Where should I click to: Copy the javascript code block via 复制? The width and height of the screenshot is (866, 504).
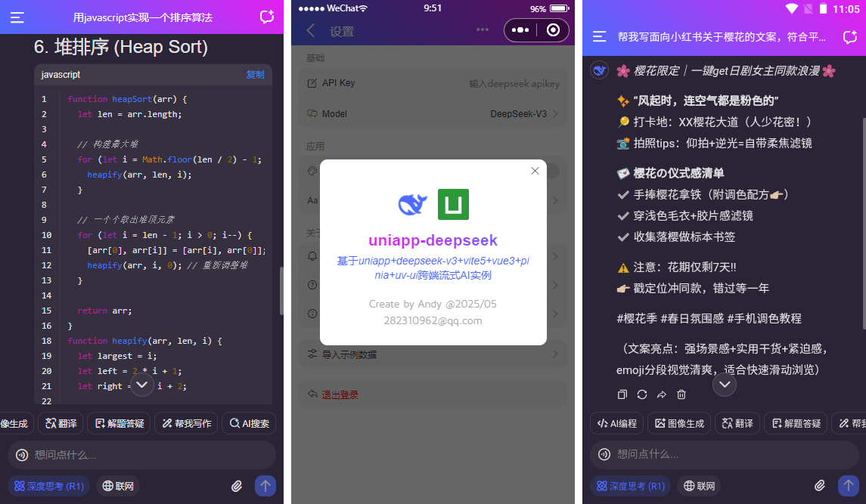[255, 75]
